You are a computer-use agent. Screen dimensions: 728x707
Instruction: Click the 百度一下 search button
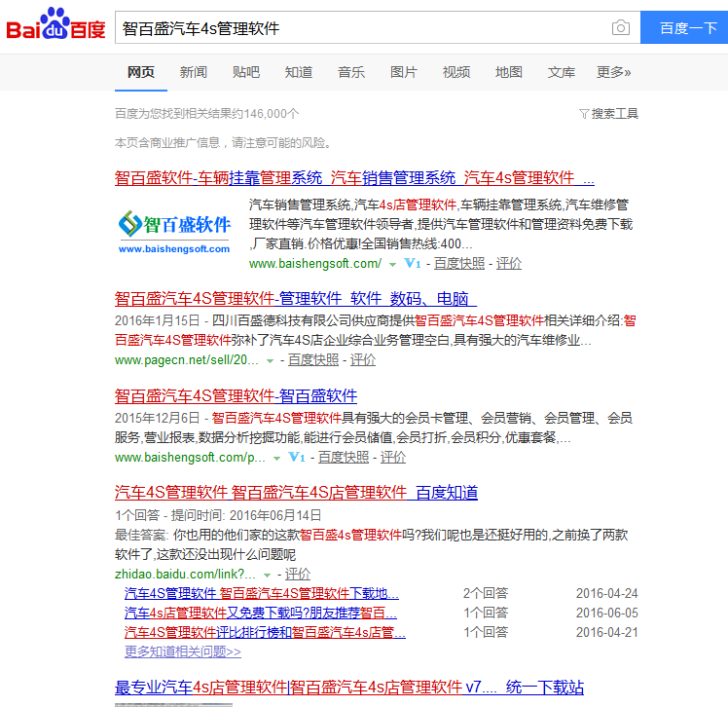point(684,27)
